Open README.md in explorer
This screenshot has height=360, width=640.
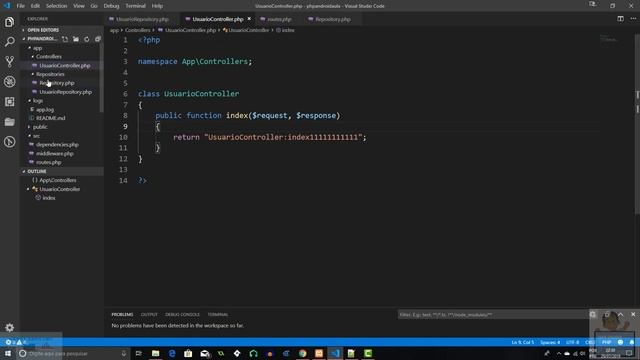point(50,118)
